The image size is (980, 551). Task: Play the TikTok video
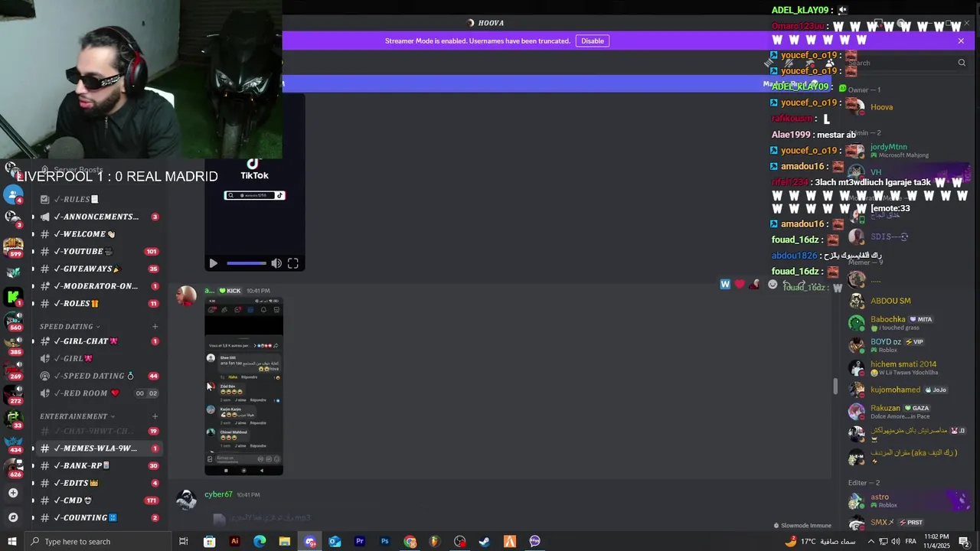click(x=213, y=263)
